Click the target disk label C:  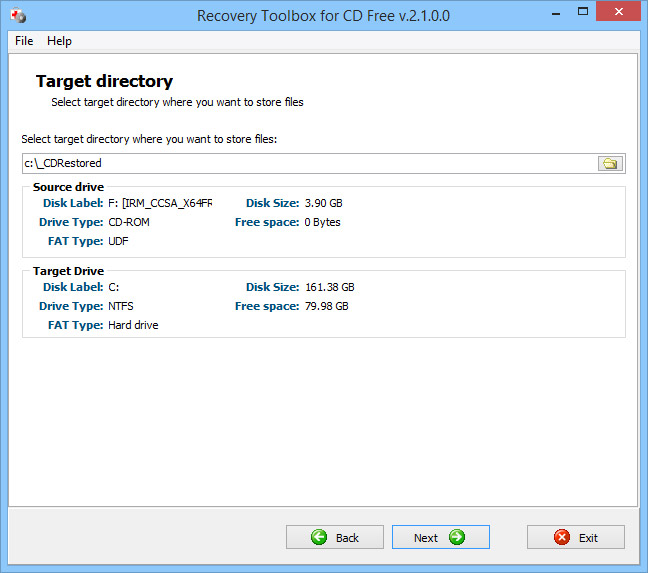114,287
